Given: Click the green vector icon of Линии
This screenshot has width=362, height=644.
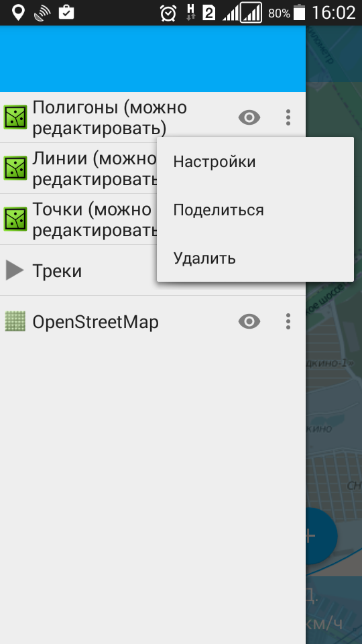Looking at the screenshot, I should point(15,168).
